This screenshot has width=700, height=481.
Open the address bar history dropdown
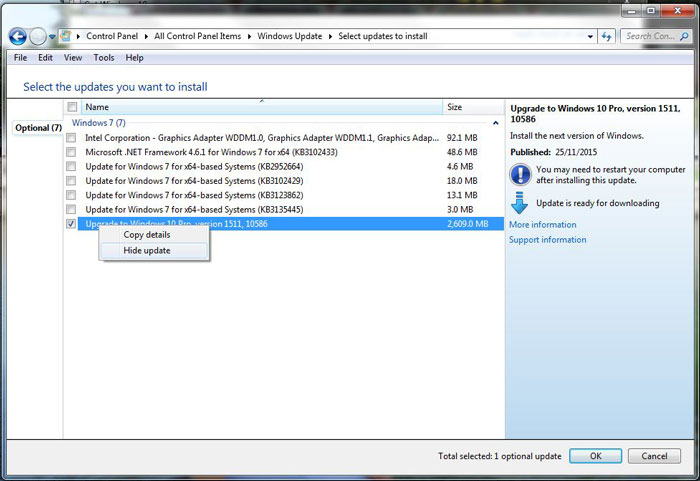point(590,37)
